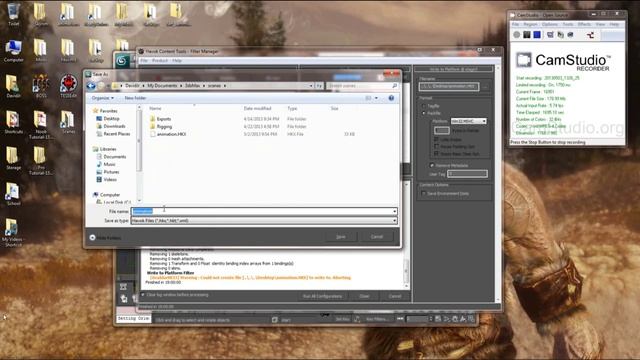Image resolution: width=640 pixels, height=360 pixels.
Task: Select the Packfile format option
Action: 424,113
